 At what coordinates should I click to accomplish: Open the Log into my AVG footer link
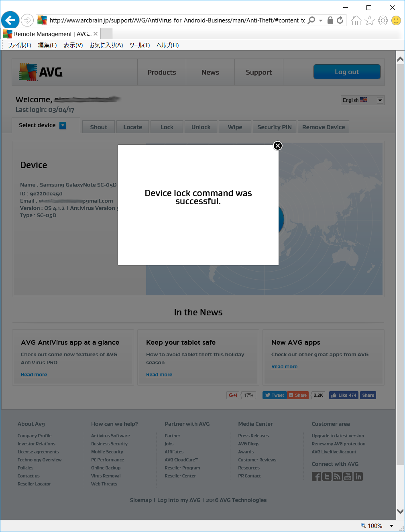point(179,500)
